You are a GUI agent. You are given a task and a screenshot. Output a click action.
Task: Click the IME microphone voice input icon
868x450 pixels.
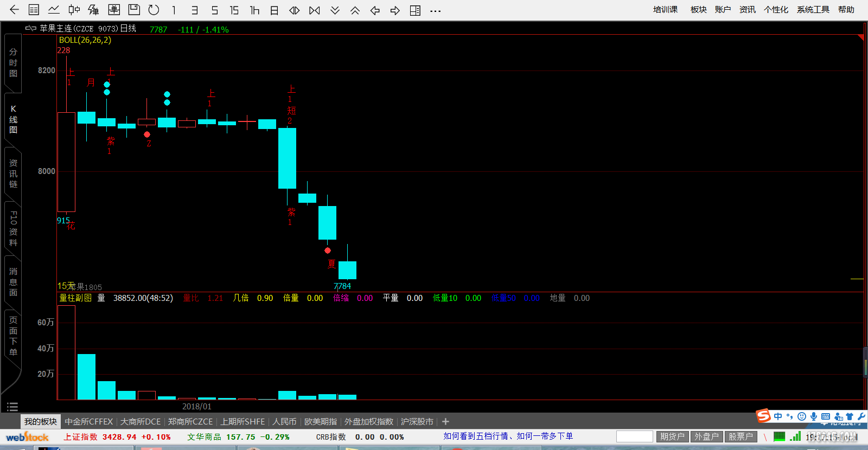coord(814,416)
